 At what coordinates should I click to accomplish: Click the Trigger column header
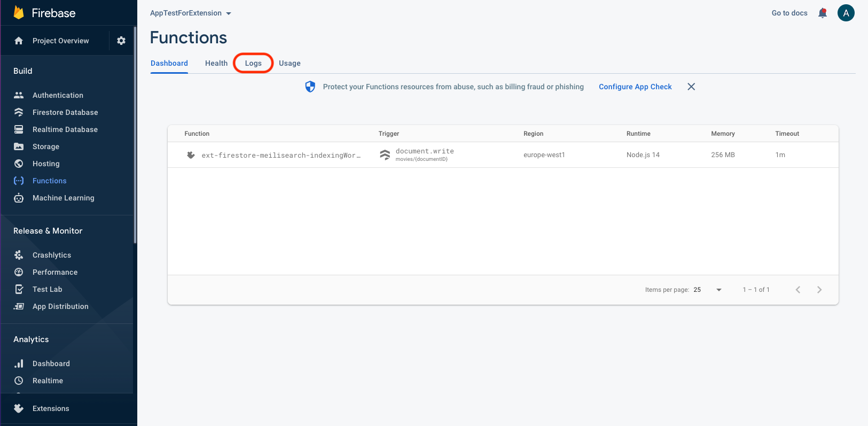389,134
